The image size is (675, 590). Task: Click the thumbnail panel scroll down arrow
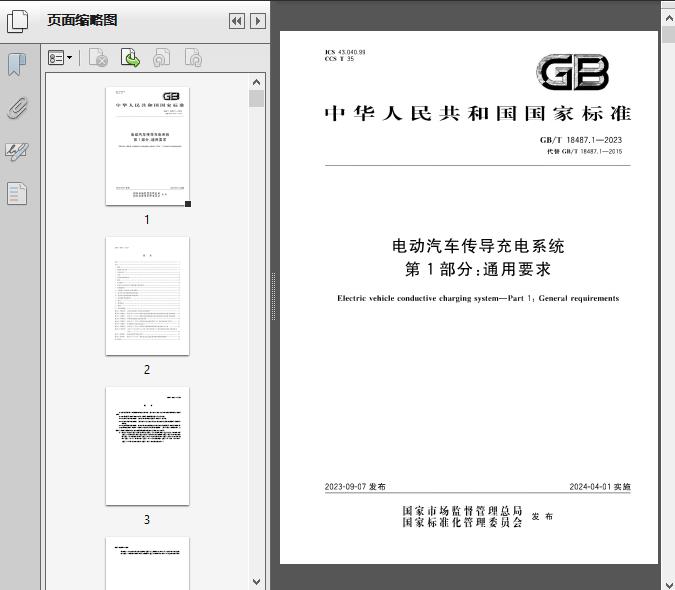pos(257,582)
